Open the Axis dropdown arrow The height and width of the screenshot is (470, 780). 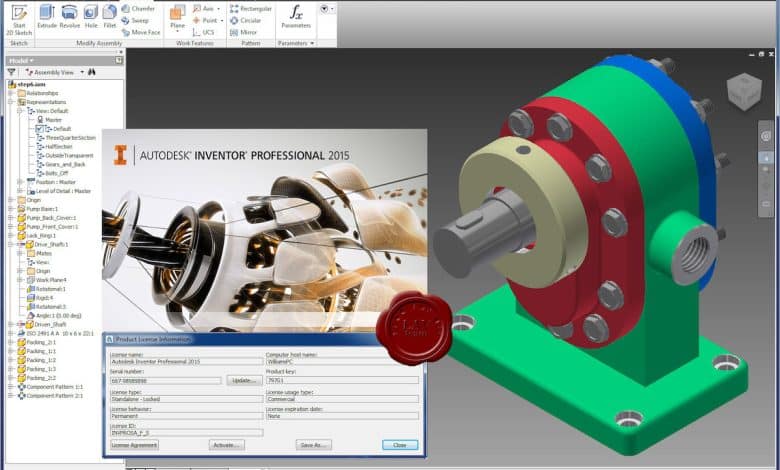coord(218,8)
